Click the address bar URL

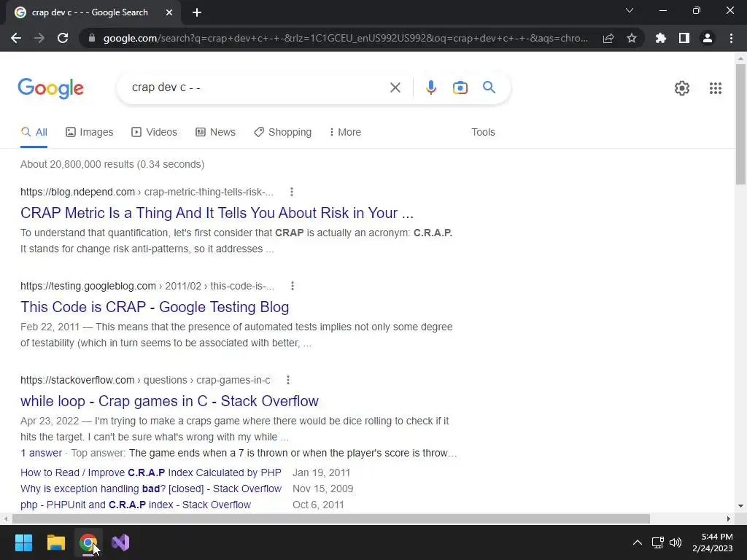(x=345, y=38)
